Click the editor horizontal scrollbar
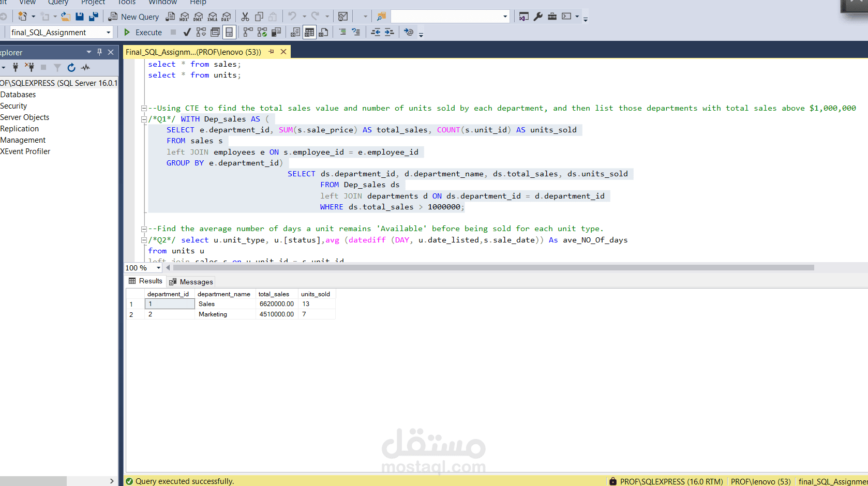The image size is (868, 486). coord(493,268)
